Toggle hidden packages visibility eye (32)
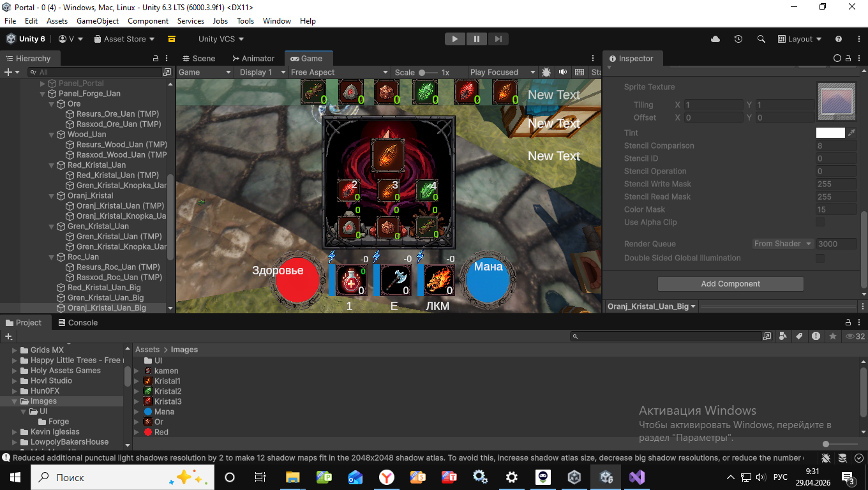The height and width of the screenshot is (490, 868). [855, 336]
